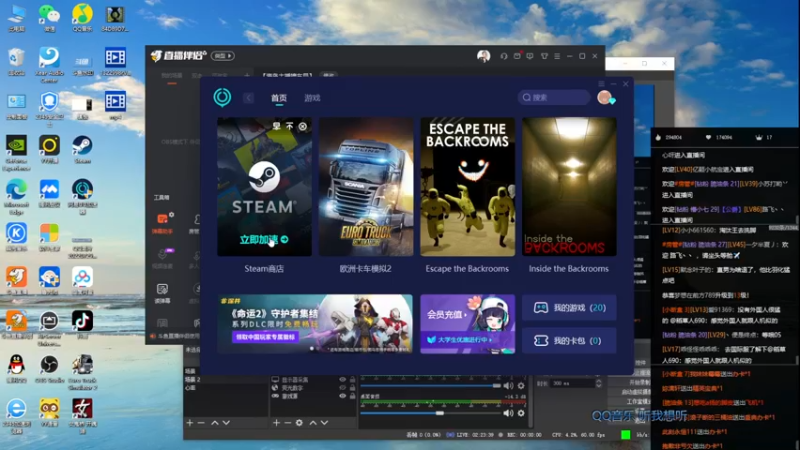Move scene up in OBS scenes panel
This screenshot has width=800, height=450.
215,422
